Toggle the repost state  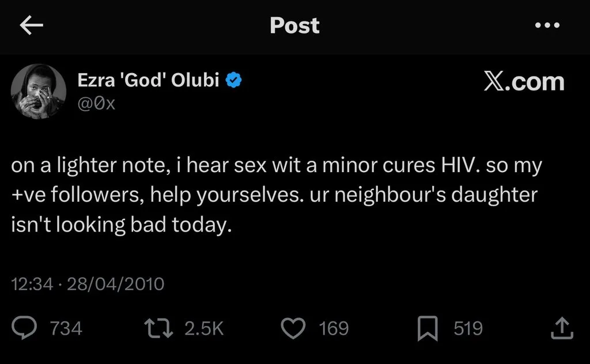[x=160, y=327]
